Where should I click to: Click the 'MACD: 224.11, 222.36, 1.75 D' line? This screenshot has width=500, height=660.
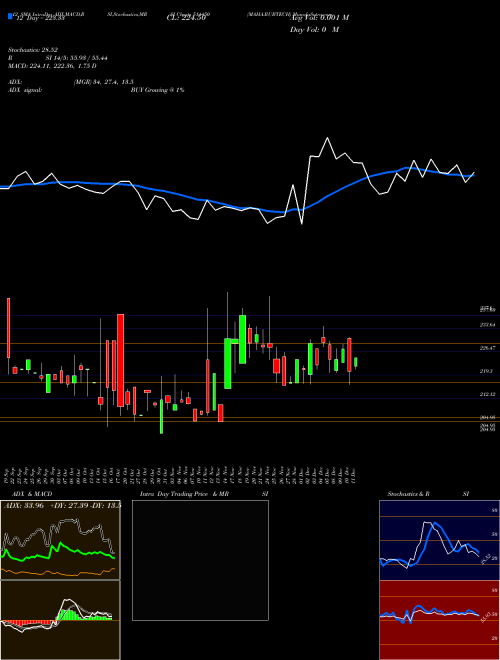[x=52, y=66]
